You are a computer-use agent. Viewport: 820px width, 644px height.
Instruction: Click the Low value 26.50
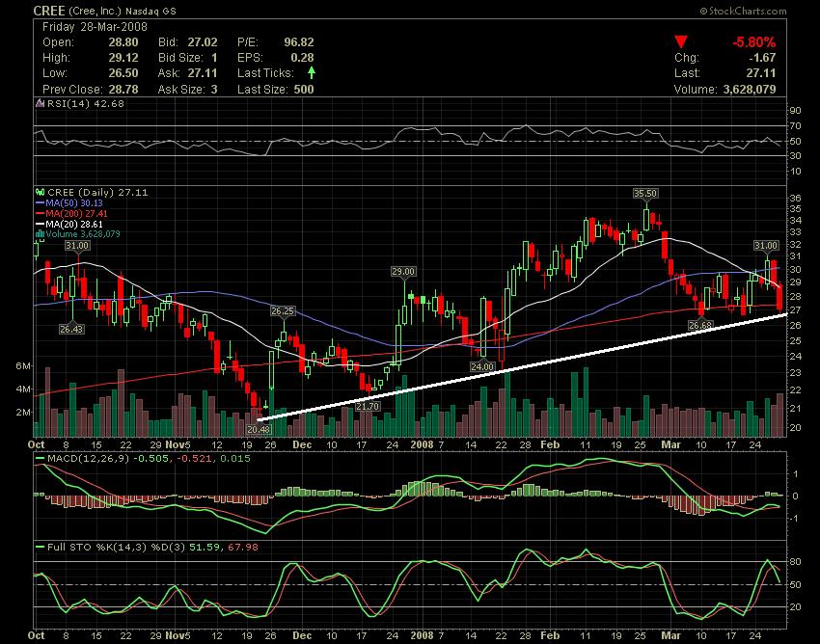[123, 73]
